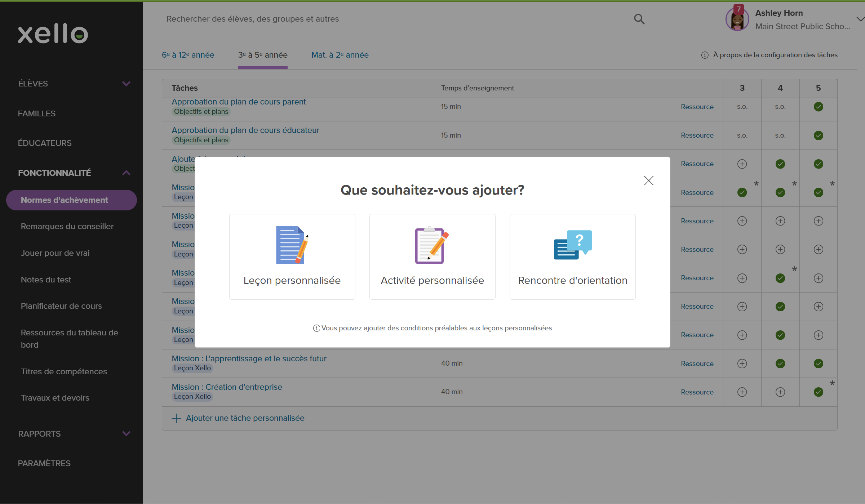Click the configuration des tâches info icon
The width and height of the screenshot is (865, 504).
click(705, 55)
